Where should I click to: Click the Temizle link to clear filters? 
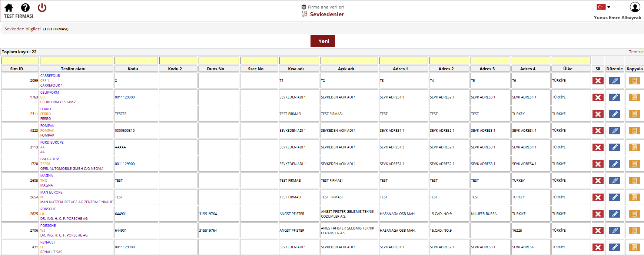click(636, 52)
